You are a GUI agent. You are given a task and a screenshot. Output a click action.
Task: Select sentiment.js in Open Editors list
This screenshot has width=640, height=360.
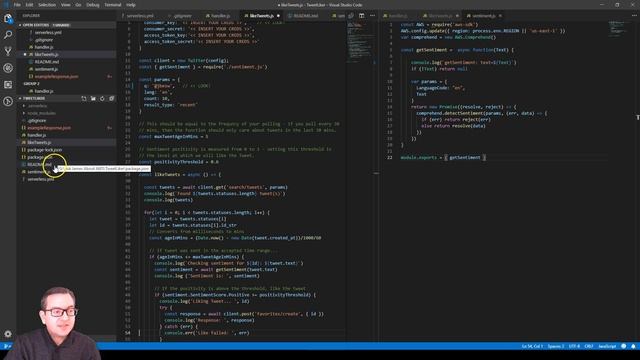tap(46, 69)
